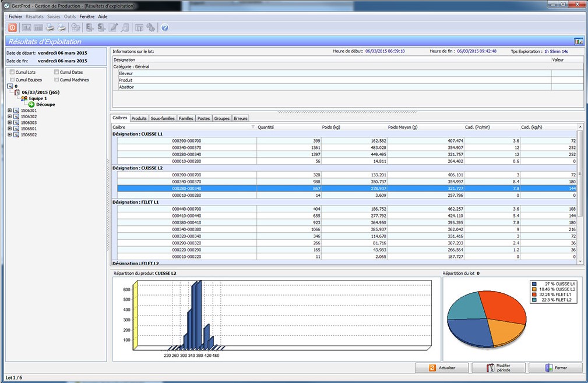Select the green Découpe arrow icon
This screenshot has width=588, height=383.
[x=31, y=104]
